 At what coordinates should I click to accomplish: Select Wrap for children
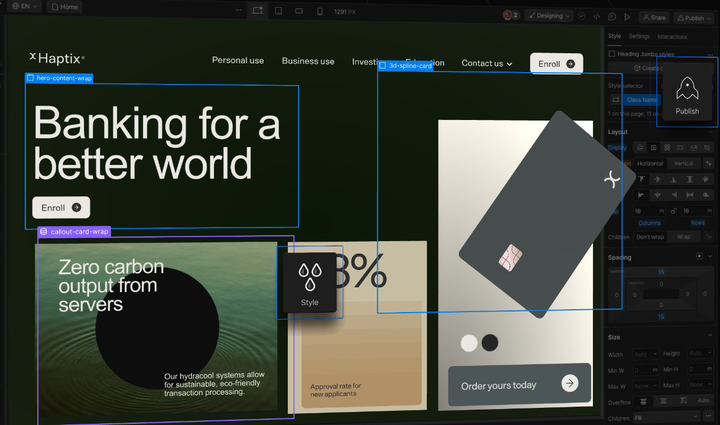(683, 237)
